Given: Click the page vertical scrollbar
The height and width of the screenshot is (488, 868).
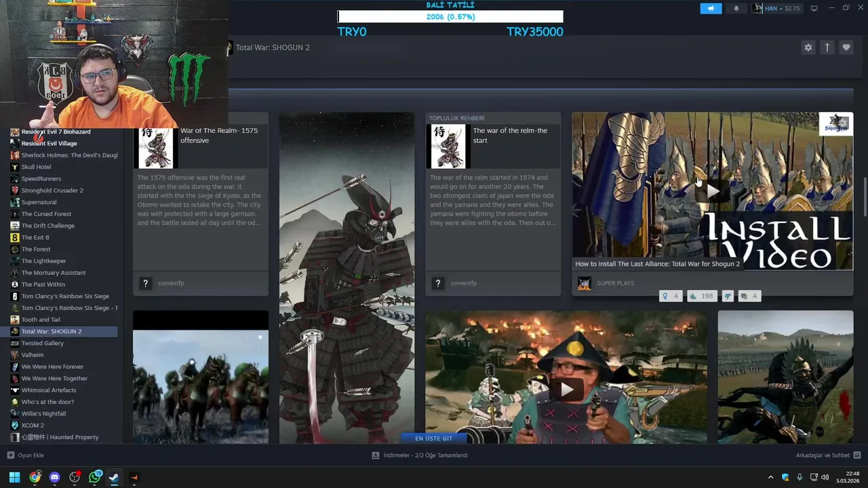Looking at the screenshot, I should click(864, 197).
